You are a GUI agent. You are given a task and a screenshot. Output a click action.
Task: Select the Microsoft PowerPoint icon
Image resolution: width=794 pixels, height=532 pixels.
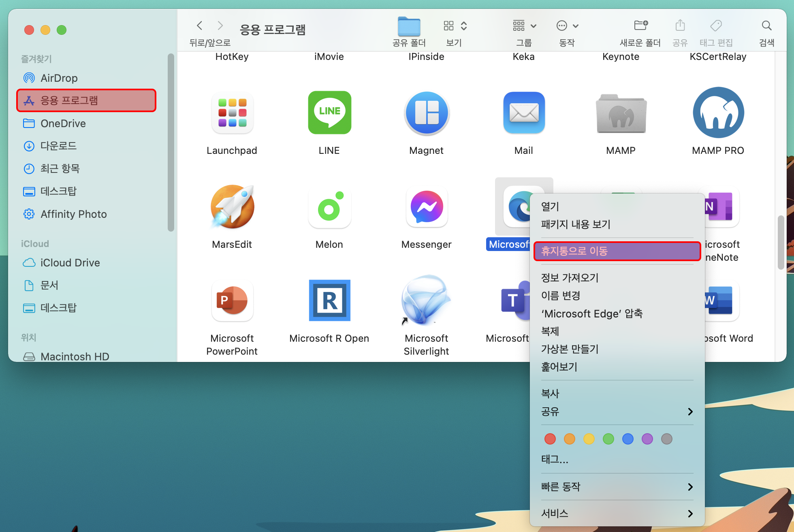point(232,301)
